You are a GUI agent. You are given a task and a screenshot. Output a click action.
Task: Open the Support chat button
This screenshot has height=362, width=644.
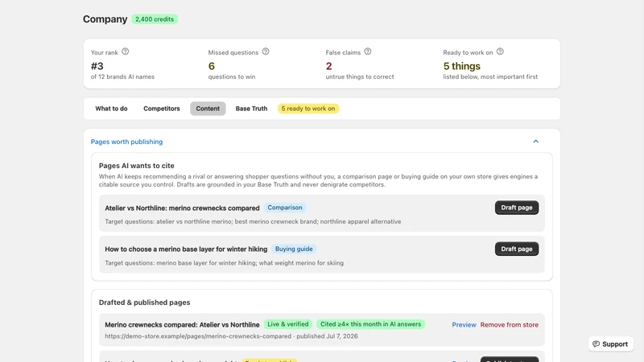[611, 344]
